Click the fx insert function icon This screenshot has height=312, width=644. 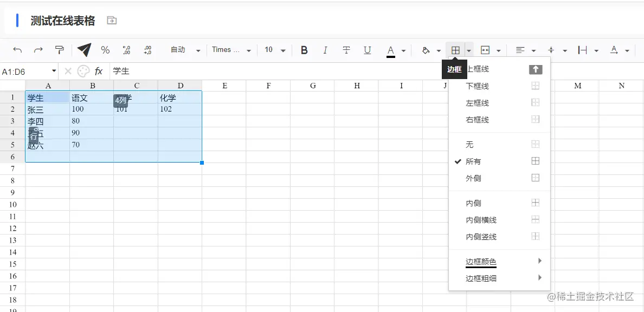click(x=99, y=71)
